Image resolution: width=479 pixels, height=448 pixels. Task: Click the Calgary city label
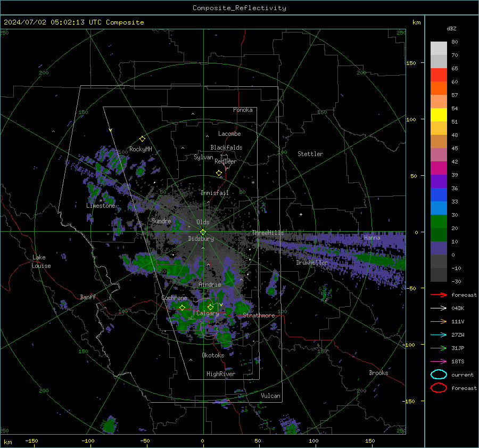208,313
